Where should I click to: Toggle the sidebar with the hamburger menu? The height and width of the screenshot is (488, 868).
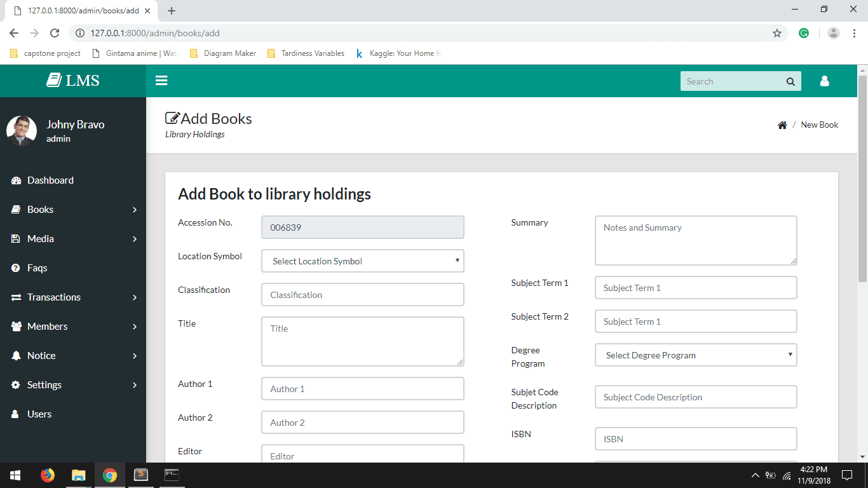click(161, 80)
